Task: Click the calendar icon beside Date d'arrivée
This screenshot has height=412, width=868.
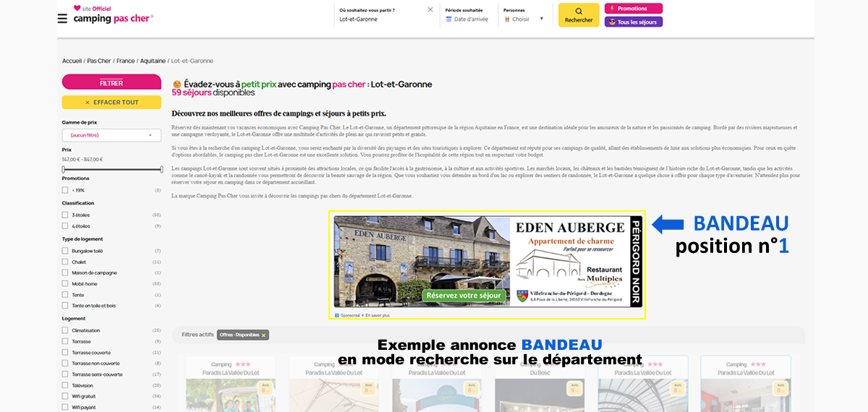Action: pos(448,20)
